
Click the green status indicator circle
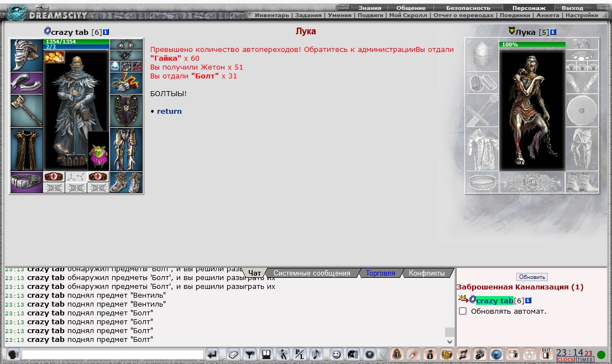click(x=601, y=355)
